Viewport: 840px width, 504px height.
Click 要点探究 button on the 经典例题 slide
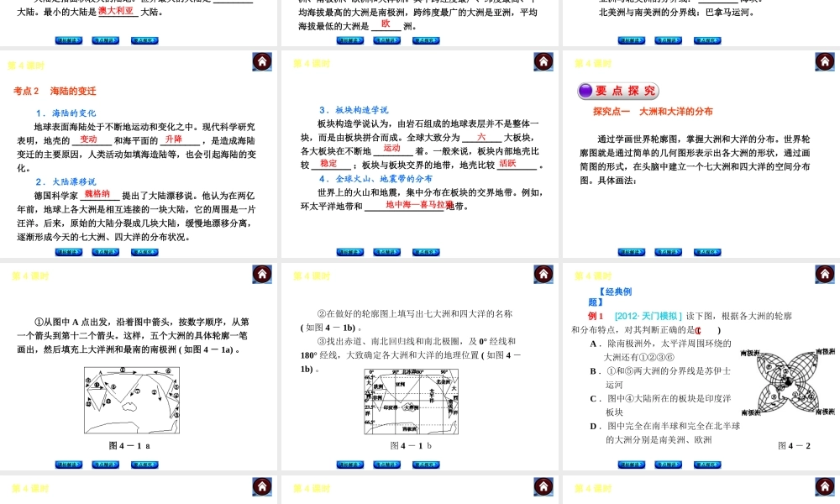point(707,465)
